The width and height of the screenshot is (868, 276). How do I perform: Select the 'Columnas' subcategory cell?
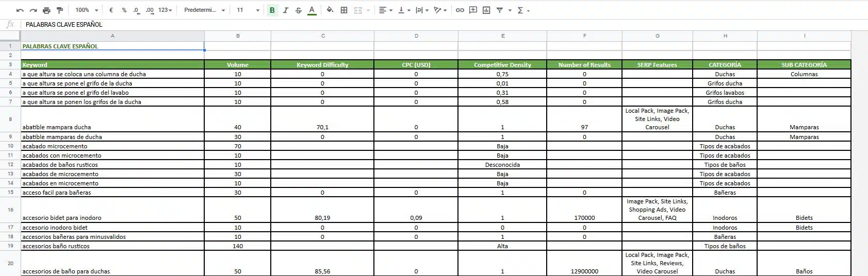(804, 74)
